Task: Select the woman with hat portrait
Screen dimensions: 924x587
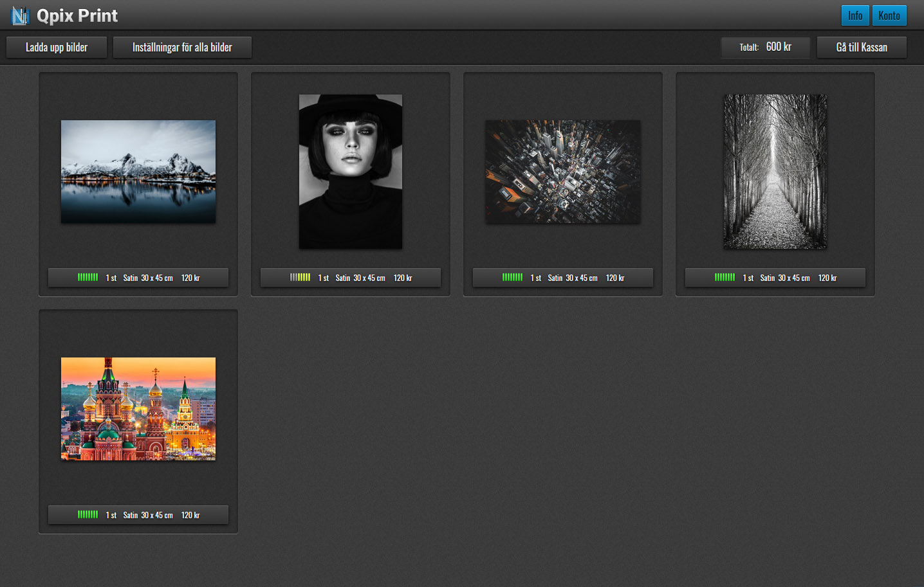Action: [351, 172]
